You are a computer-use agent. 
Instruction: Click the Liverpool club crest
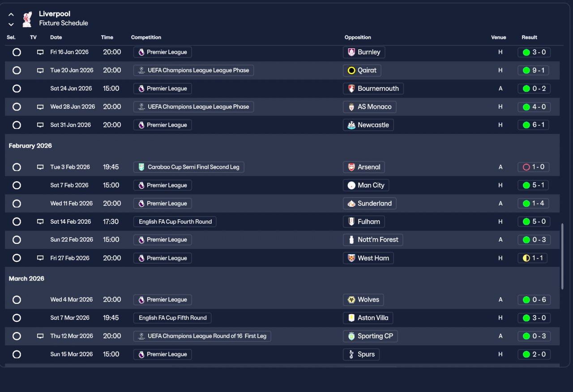click(x=27, y=19)
